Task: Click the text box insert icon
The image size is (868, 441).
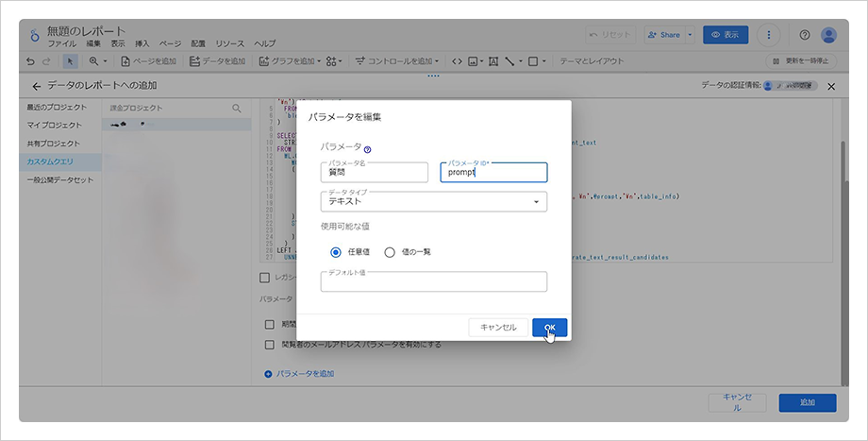Action: click(493, 61)
